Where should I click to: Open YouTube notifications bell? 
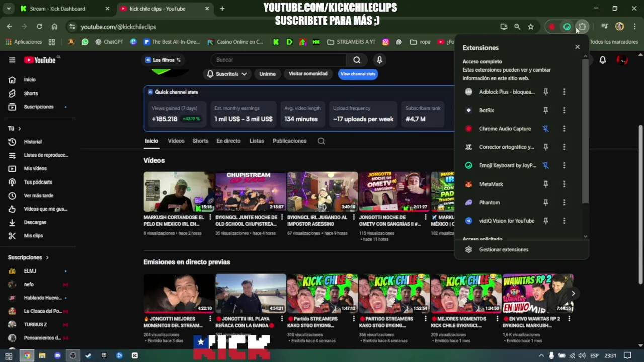pyautogui.click(x=603, y=60)
